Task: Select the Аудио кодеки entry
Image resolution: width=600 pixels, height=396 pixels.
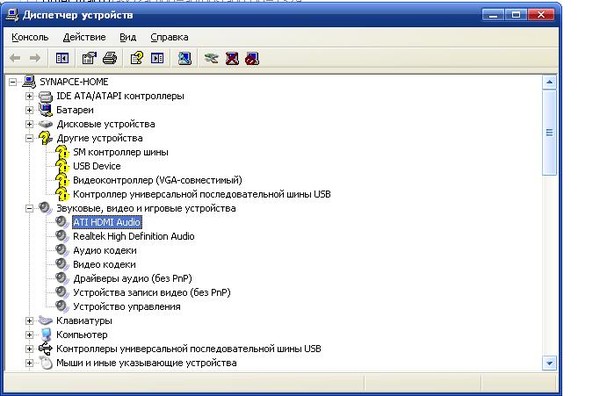Action: pos(105,251)
